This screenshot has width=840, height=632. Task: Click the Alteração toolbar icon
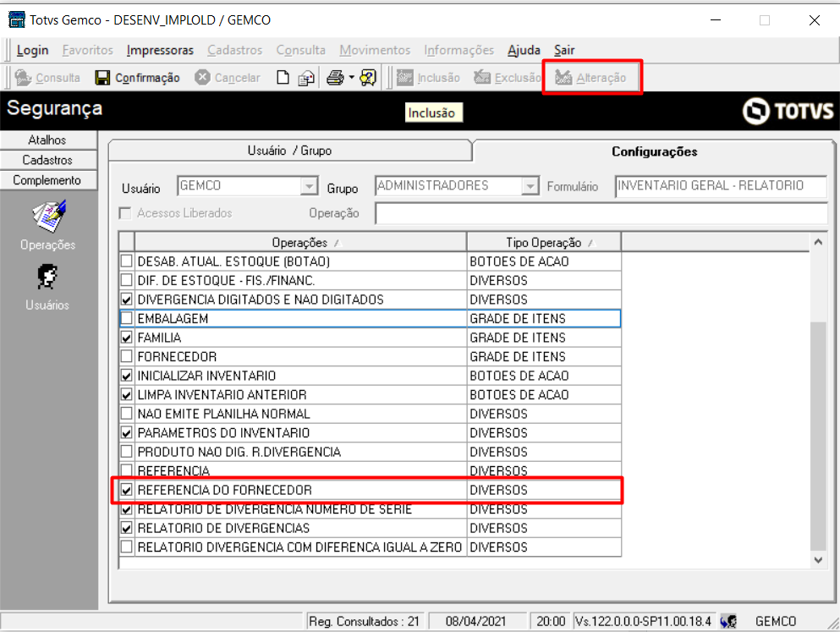click(x=563, y=78)
